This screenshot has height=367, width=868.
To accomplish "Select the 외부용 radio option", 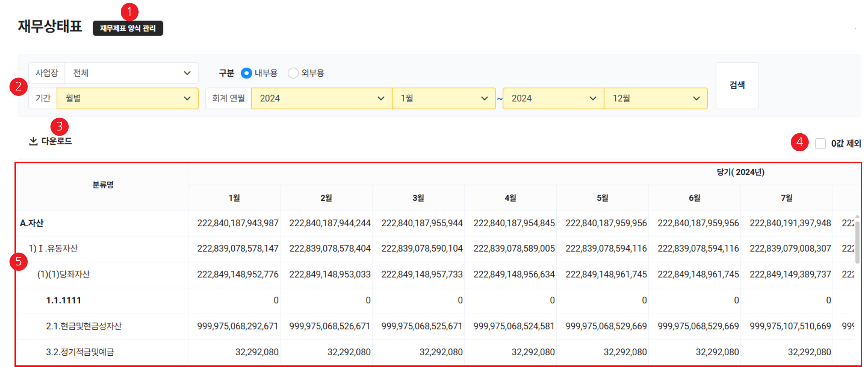I will 293,73.
